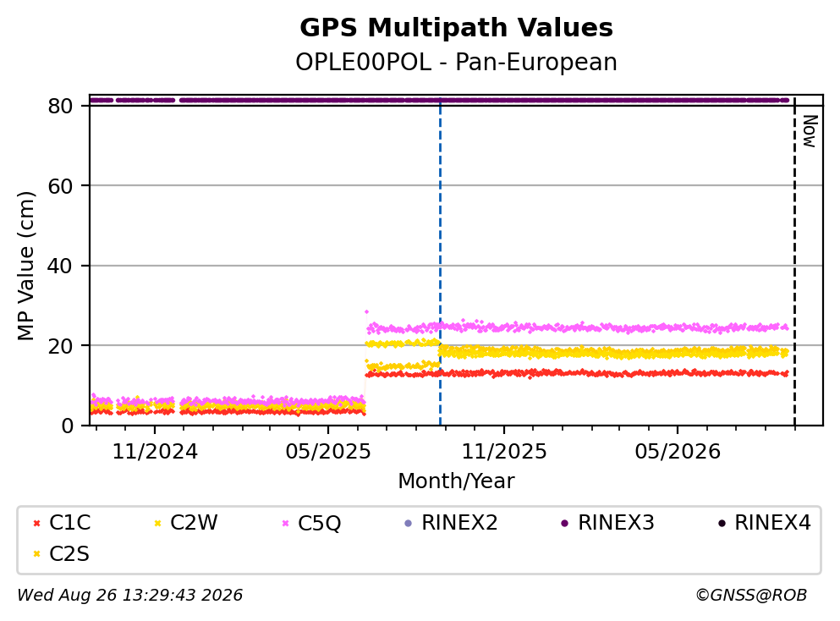840x621 pixels.
Task: Click the 11/2025 x-axis tick label
Action: (504, 452)
